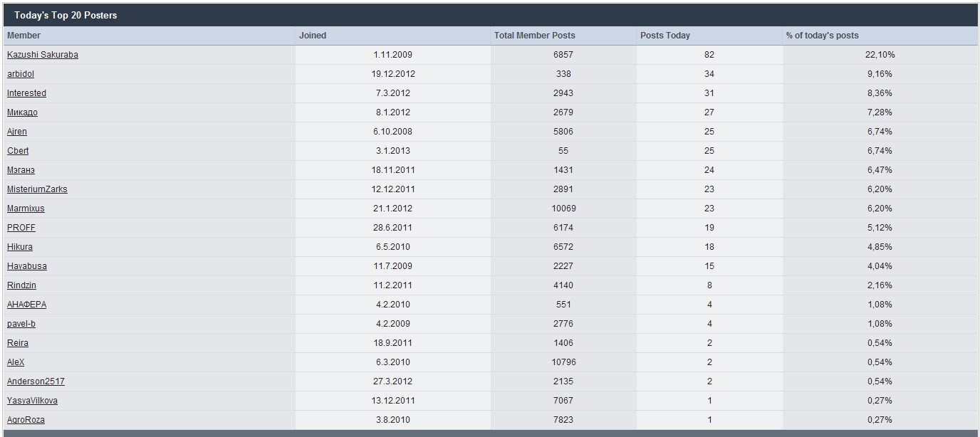The image size is (980, 437).
Task: Select the Hayabusa member link
Action: (x=27, y=266)
